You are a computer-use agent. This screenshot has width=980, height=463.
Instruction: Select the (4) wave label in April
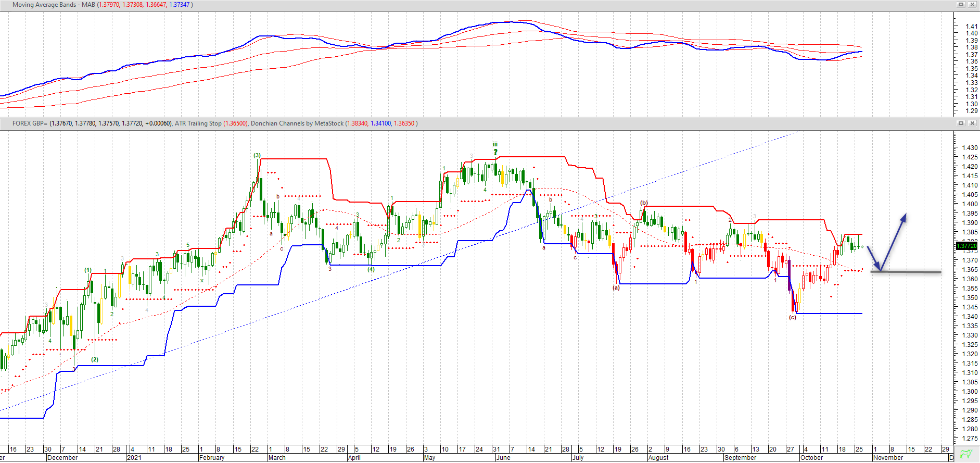371,269
